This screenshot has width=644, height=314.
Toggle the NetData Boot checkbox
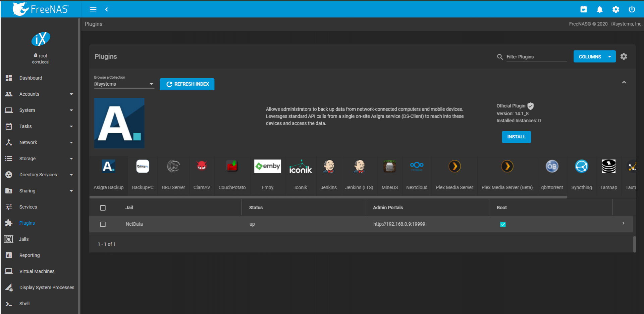(503, 224)
